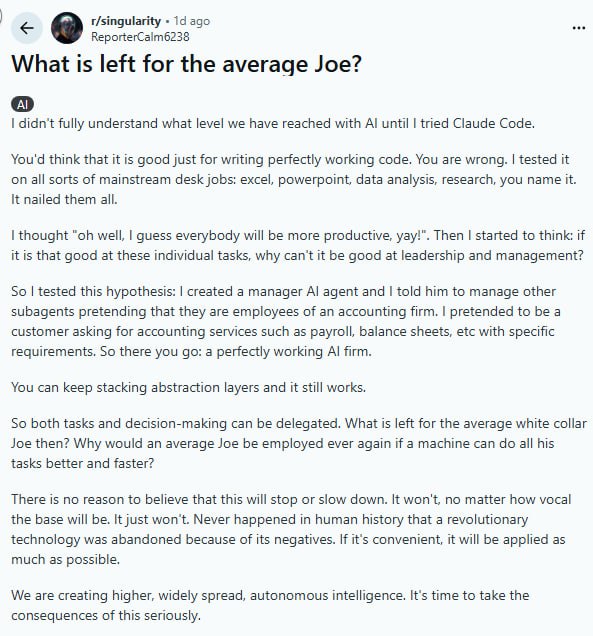Click the line 'much as possible.'

(65, 559)
